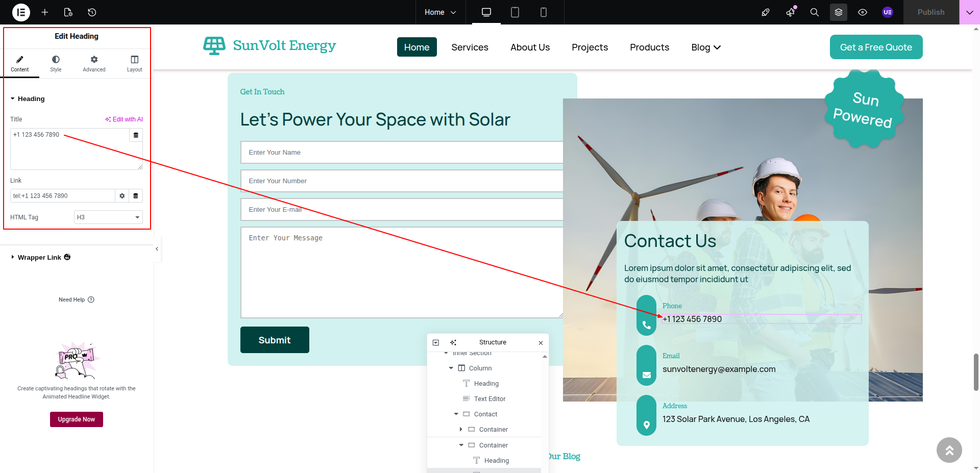Switch to tablet responsive view

(x=515, y=12)
